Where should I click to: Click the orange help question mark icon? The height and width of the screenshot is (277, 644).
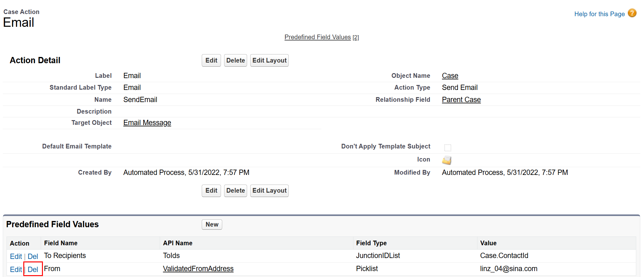632,13
